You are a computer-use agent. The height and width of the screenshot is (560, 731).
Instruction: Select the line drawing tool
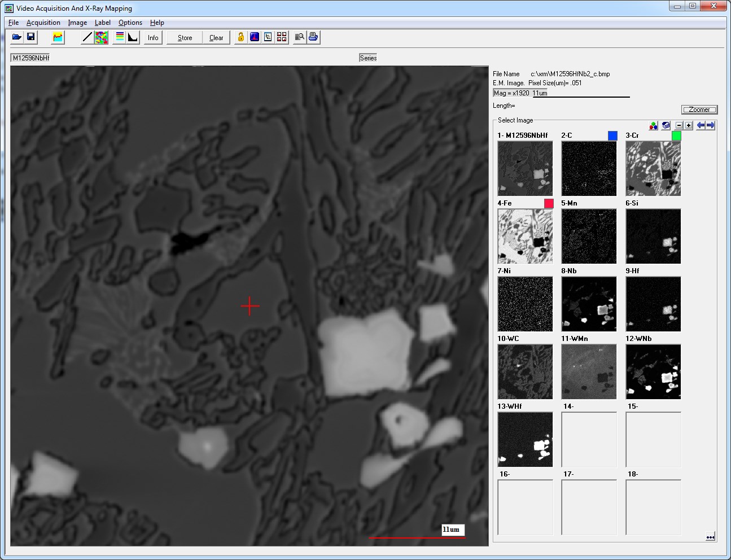(x=87, y=37)
